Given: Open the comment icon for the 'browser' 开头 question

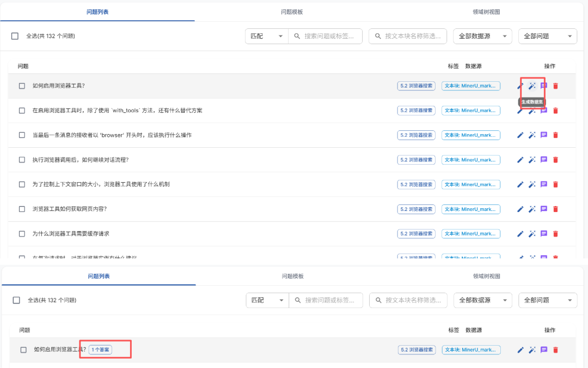Looking at the screenshot, I should 544,135.
